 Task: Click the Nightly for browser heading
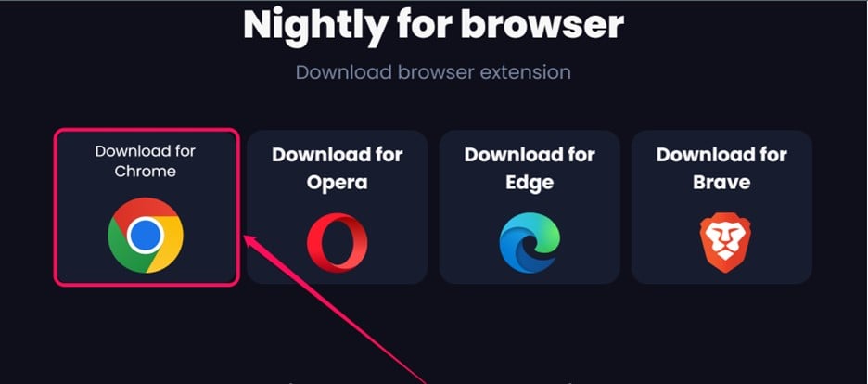coord(433,24)
